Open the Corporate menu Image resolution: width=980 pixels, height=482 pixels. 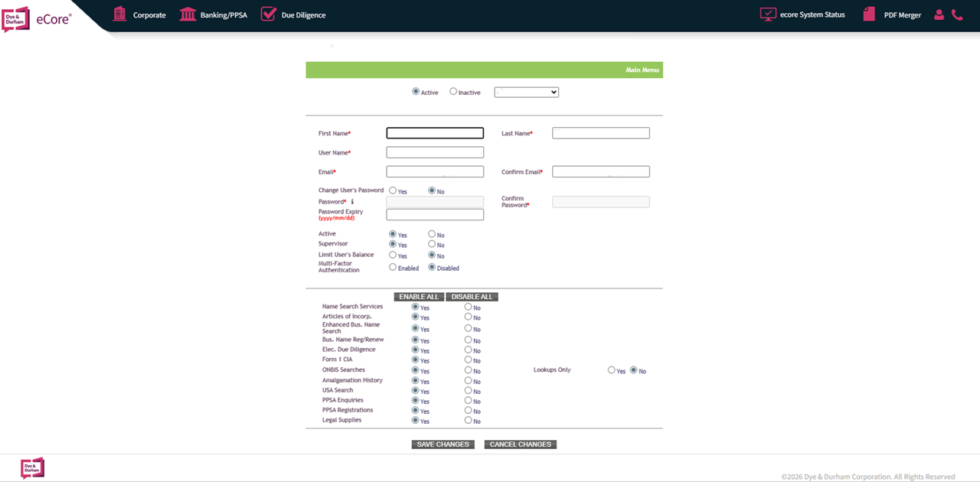click(149, 15)
